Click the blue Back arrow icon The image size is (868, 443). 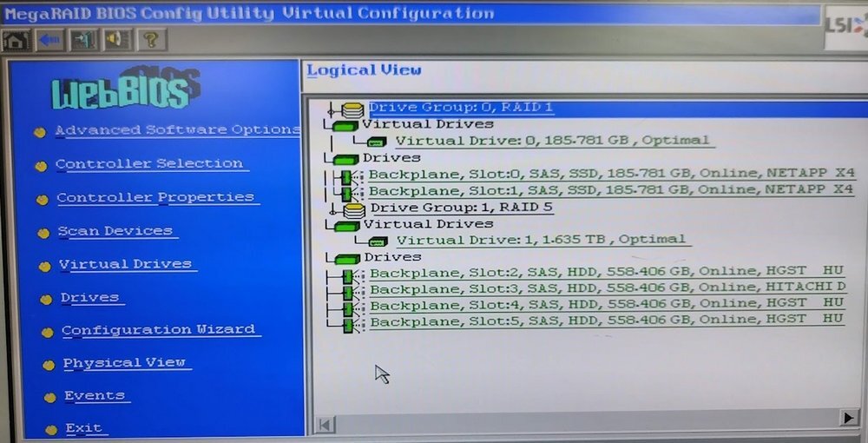pyautogui.click(x=49, y=41)
